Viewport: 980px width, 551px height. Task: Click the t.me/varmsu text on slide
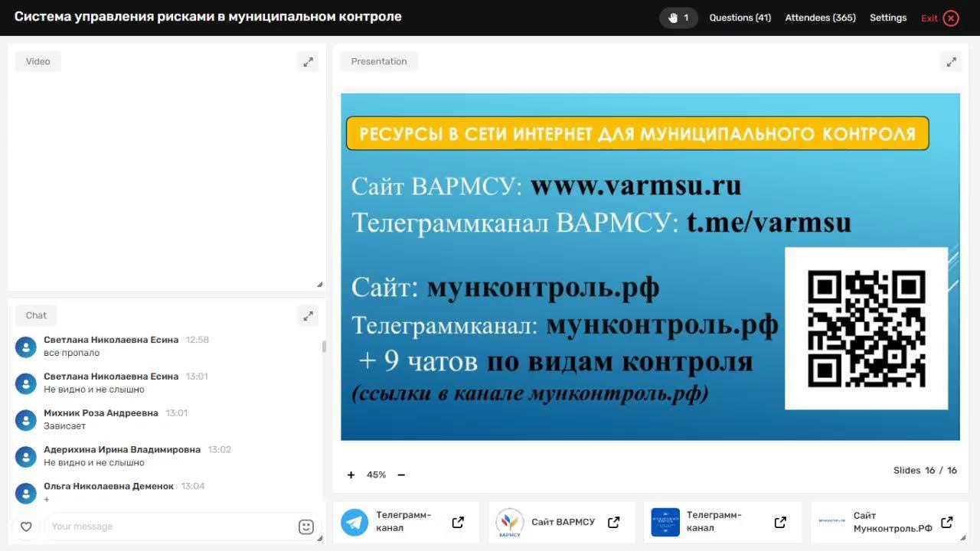(769, 222)
